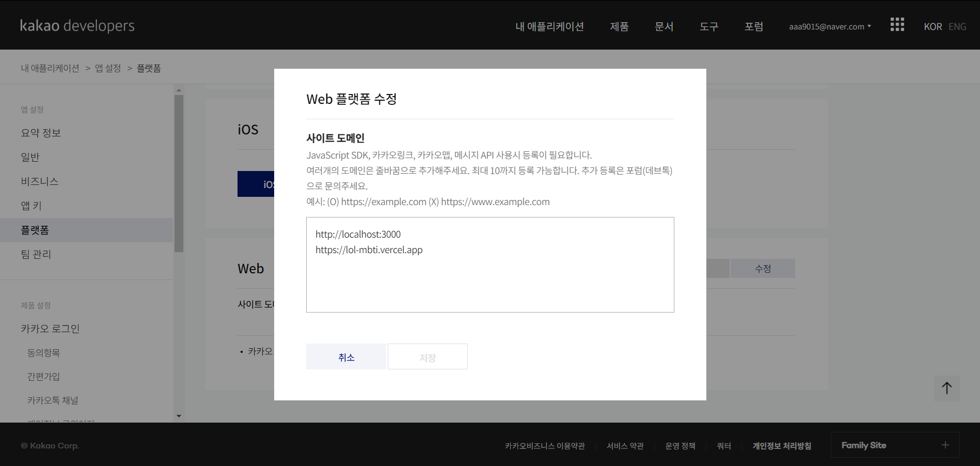Click the © Kakao Corp. footer text
Viewport: 980px width, 466px height.
point(50,446)
